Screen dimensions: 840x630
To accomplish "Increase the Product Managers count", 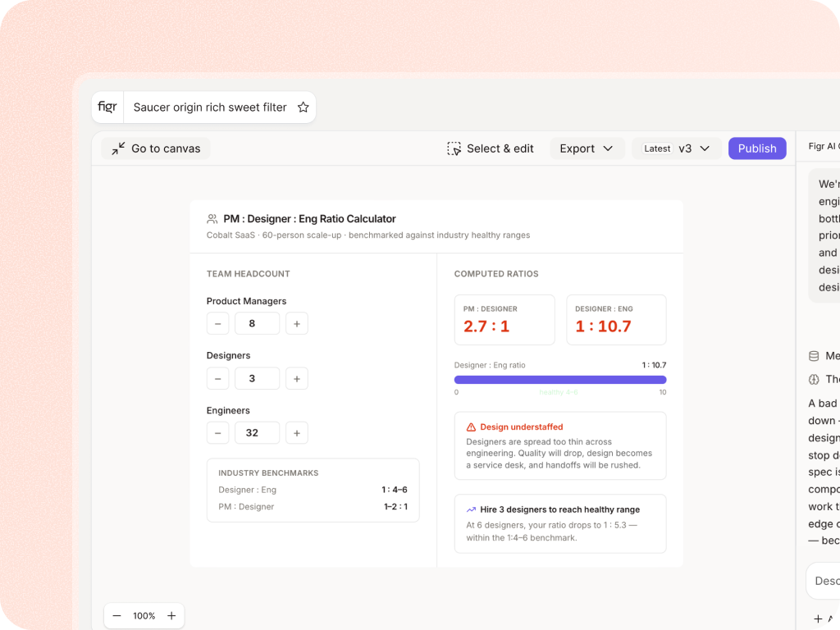I will 297,323.
